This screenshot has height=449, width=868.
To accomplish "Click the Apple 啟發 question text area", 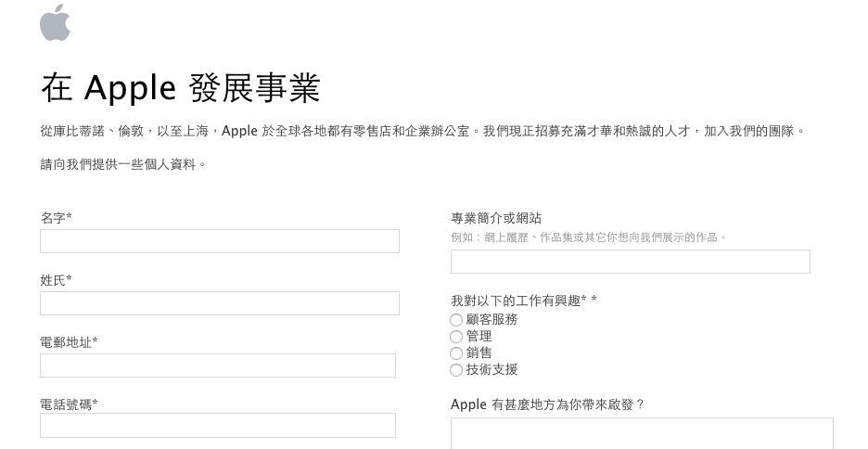I will [x=642, y=434].
